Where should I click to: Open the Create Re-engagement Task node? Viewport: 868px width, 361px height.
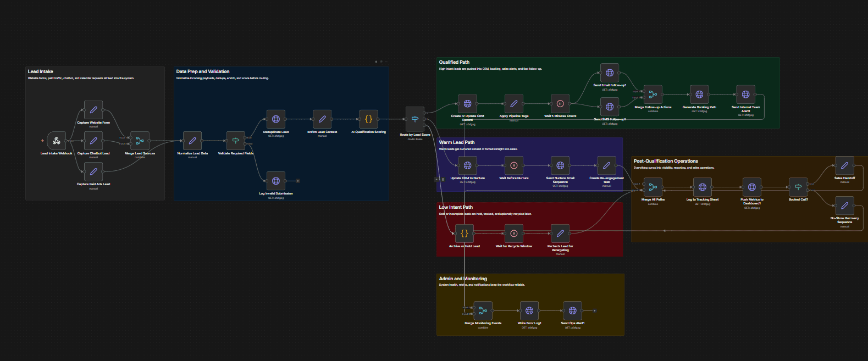coord(606,165)
